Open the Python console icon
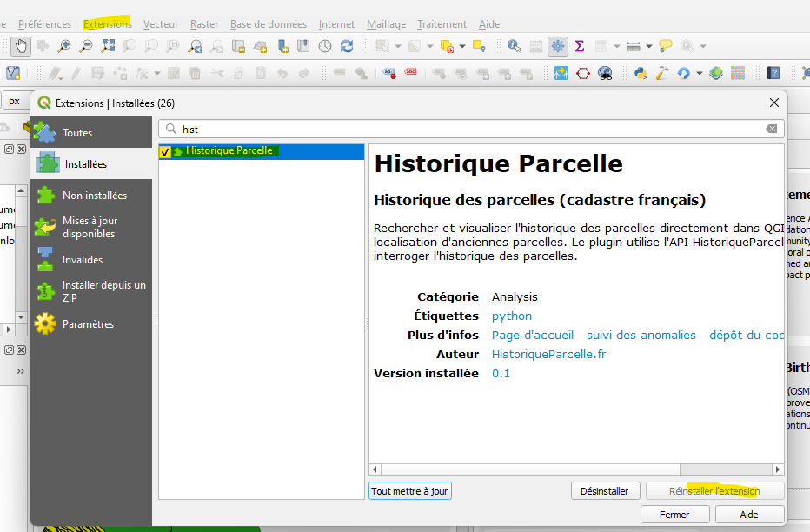This screenshot has height=532, width=810. (641, 73)
